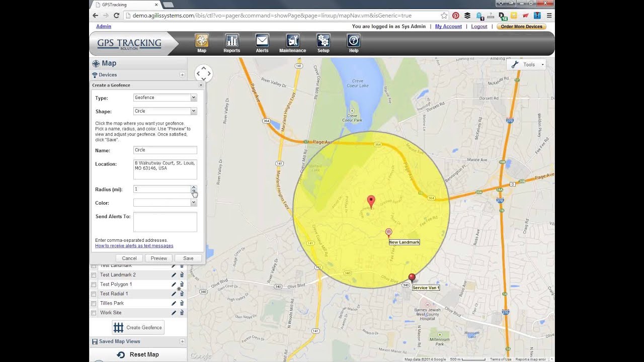Viewport: 644px width, 362px height.
Task: Edit Test Landmark 2 with pencil icon
Action: (x=174, y=275)
